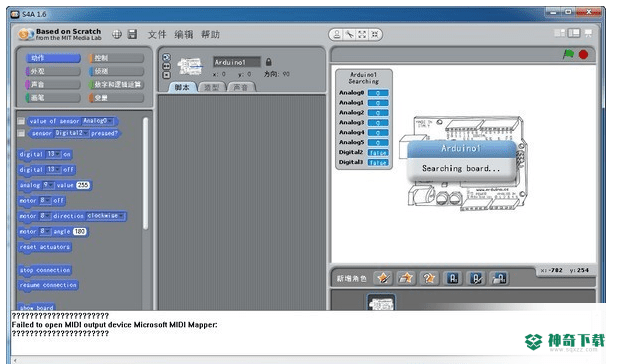Select the shrink sprite tool
Viewport: 617px width, 364px height.
pos(375,35)
